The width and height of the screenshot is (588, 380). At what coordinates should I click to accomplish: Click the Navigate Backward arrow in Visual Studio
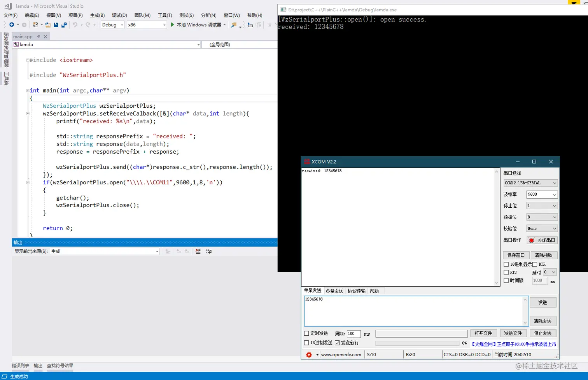(x=12, y=25)
